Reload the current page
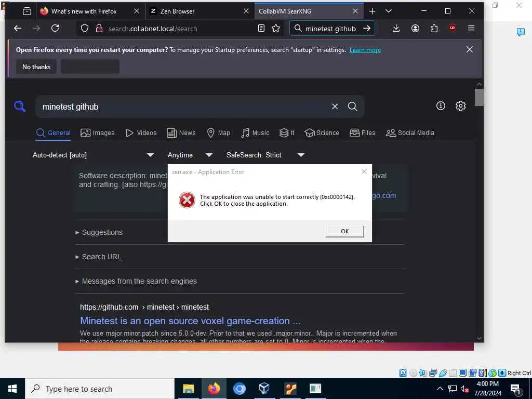Screen dimensions: 532x399 pyautogui.click(x=55, y=29)
